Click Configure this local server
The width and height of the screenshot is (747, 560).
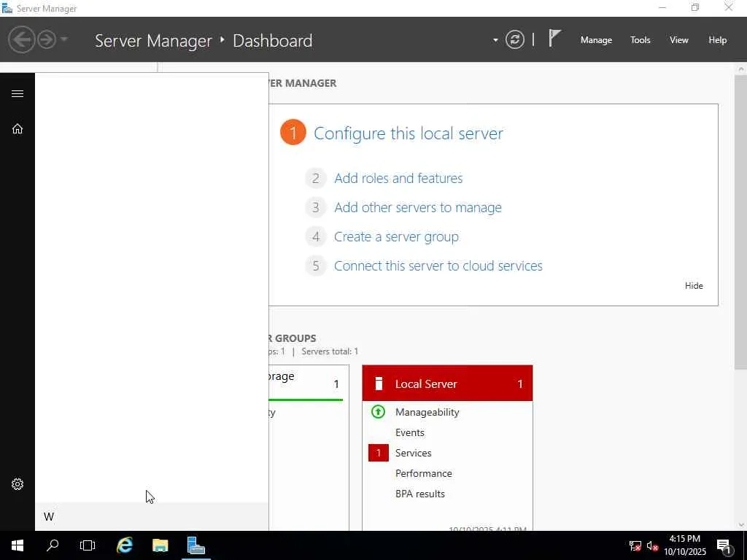(409, 133)
